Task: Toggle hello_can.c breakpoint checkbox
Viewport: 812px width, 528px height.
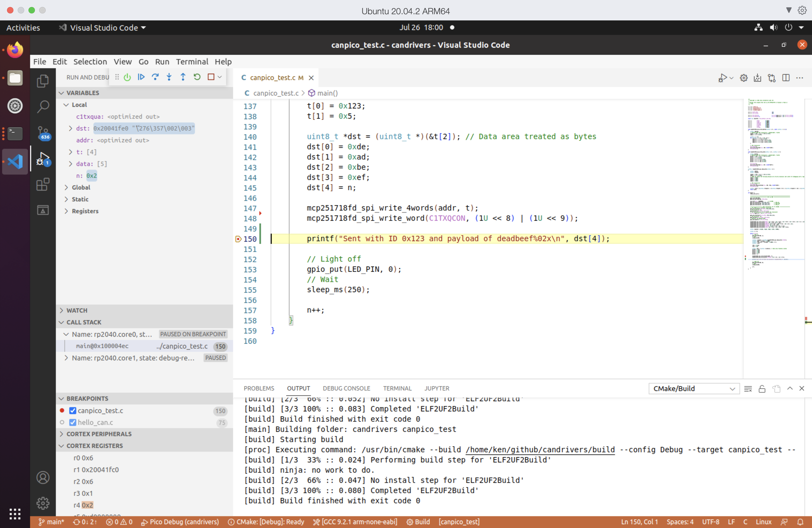Action: pyautogui.click(x=73, y=422)
